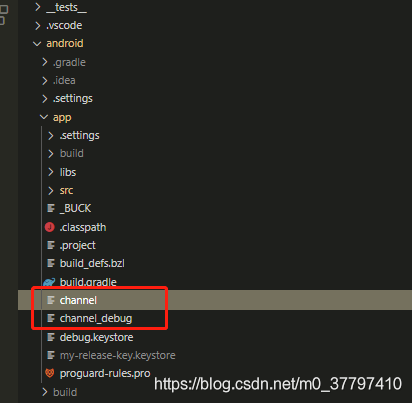Open the channel_debug file

tap(96, 319)
